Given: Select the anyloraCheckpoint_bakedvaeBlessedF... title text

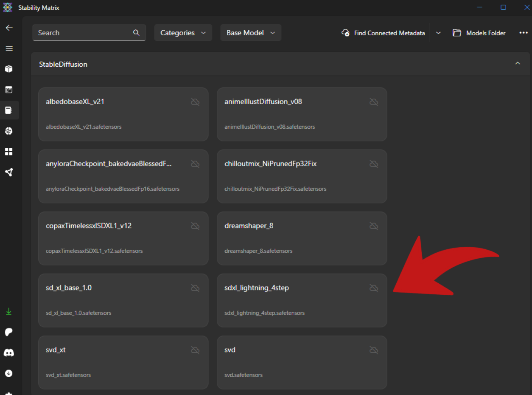Looking at the screenshot, I should [x=109, y=164].
